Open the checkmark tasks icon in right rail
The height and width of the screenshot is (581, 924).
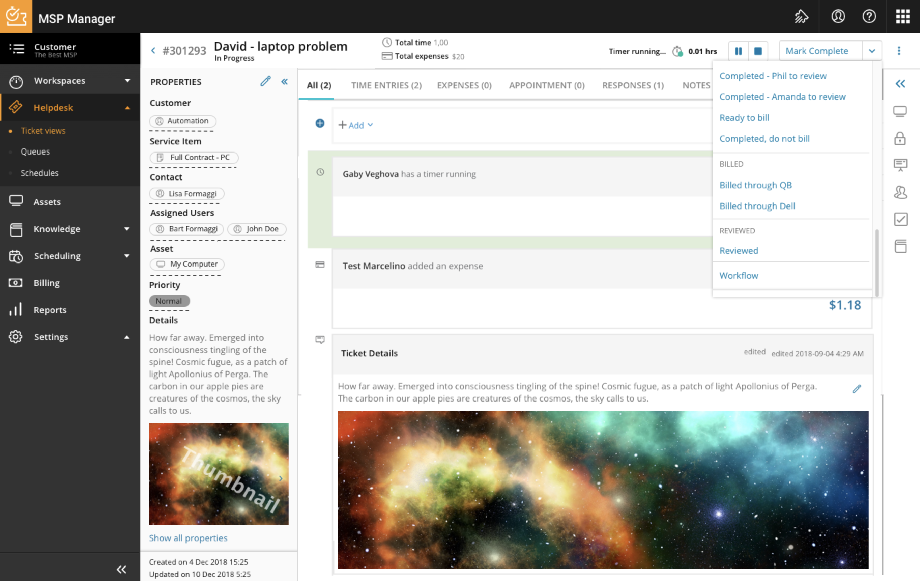pos(901,219)
